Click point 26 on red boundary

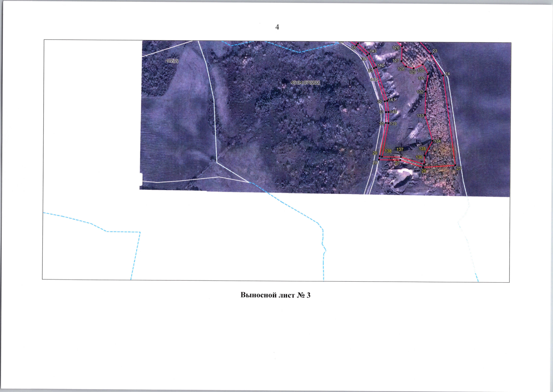point(424,167)
